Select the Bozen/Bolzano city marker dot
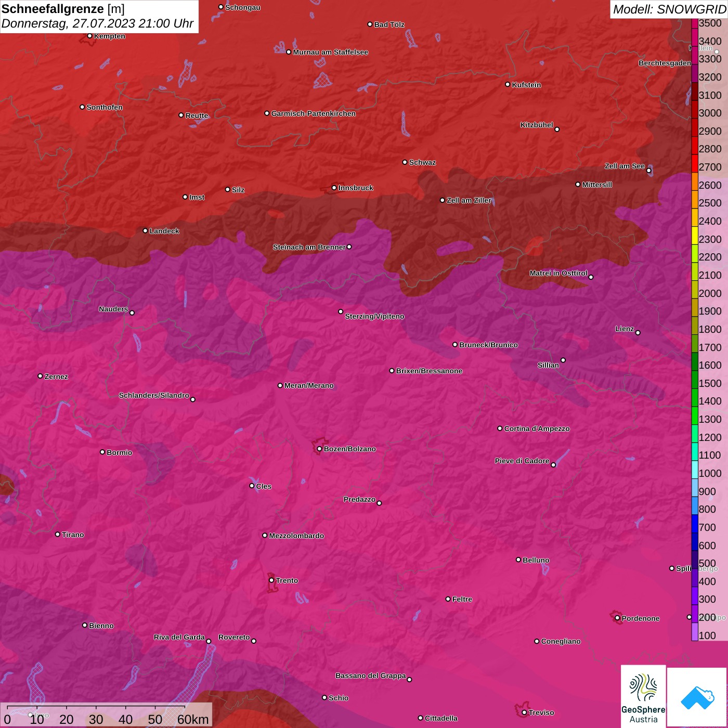The height and width of the screenshot is (728, 728). [319, 449]
